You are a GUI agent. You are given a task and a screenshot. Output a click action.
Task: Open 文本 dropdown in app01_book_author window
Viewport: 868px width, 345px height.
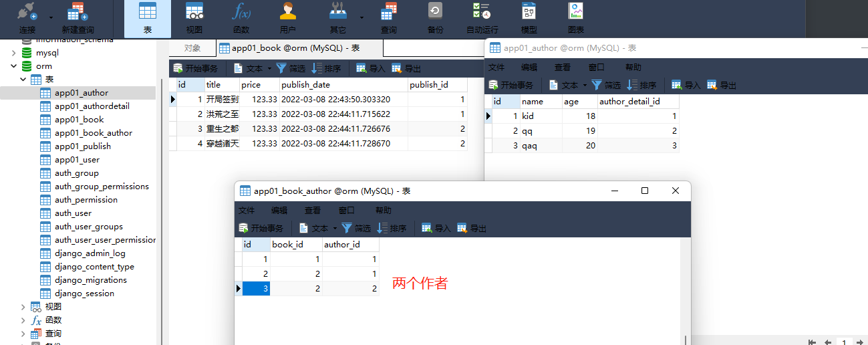pyautogui.click(x=317, y=228)
